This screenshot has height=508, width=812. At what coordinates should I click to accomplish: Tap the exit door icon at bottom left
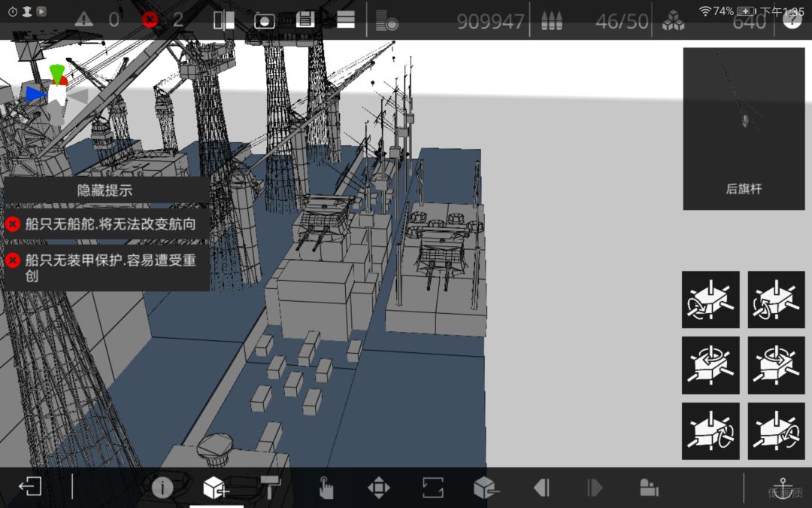[x=30, y=487]
